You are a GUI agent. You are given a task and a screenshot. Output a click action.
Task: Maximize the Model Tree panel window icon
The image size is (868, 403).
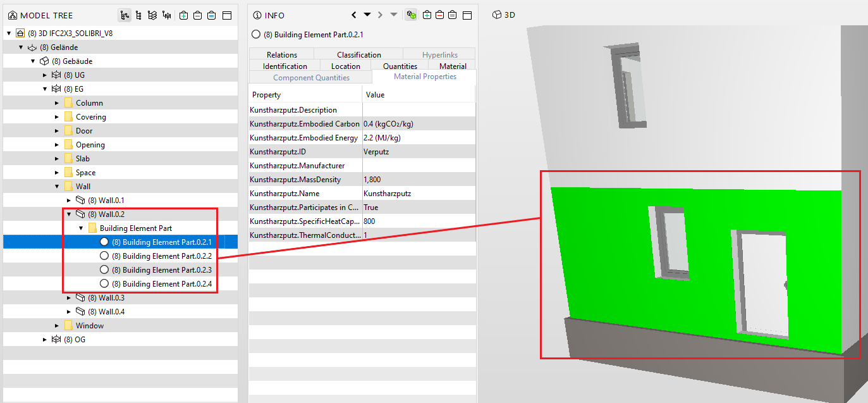pos(227,15)
